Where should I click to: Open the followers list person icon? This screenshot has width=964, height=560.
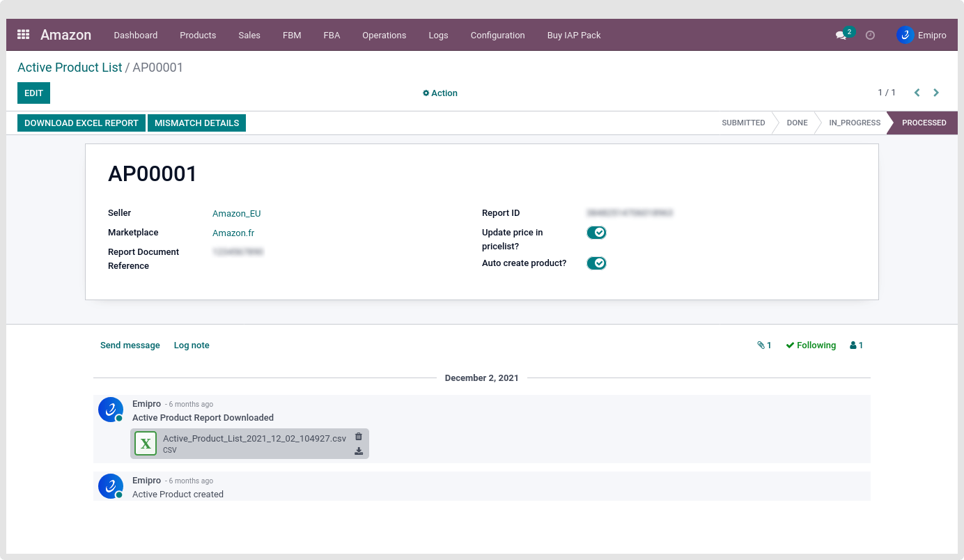click(x=856, y=345)
